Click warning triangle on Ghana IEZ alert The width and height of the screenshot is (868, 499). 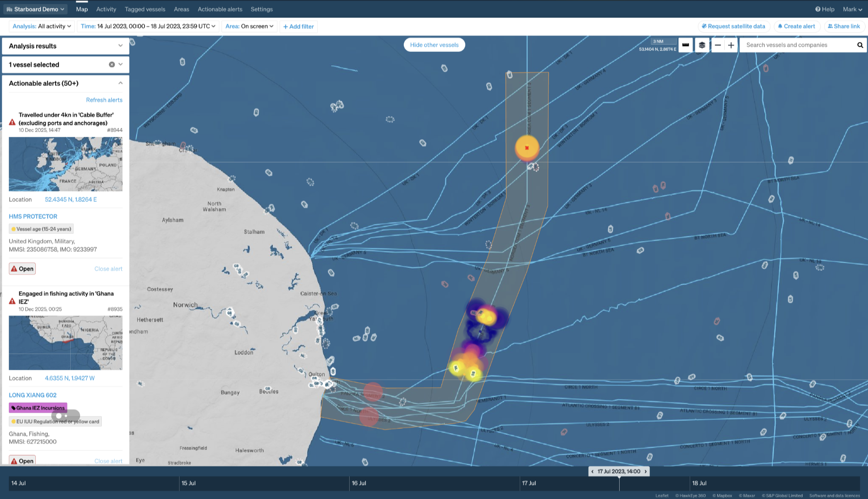pyautogui.click(x=12, y=301)
